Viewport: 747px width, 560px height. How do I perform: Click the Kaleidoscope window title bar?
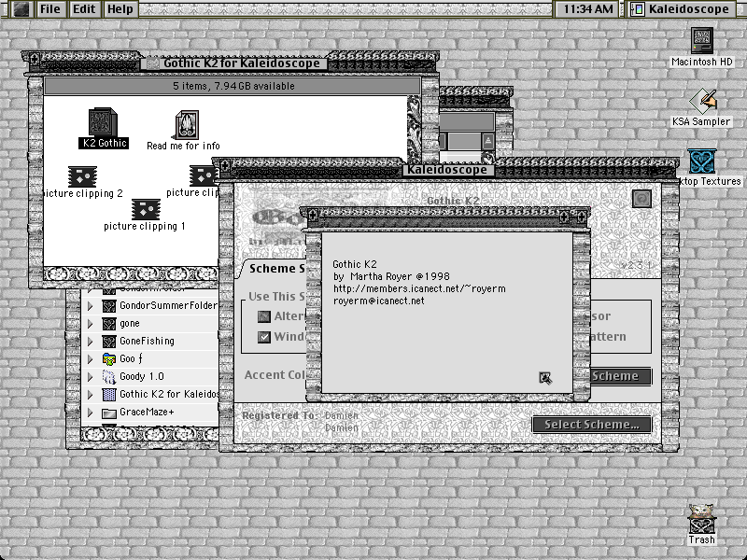coord(446,170)
